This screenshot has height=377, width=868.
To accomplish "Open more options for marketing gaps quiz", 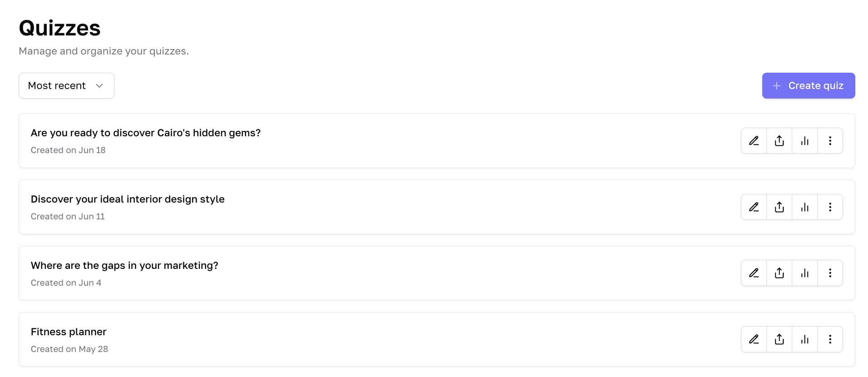I will click(830, 273).
